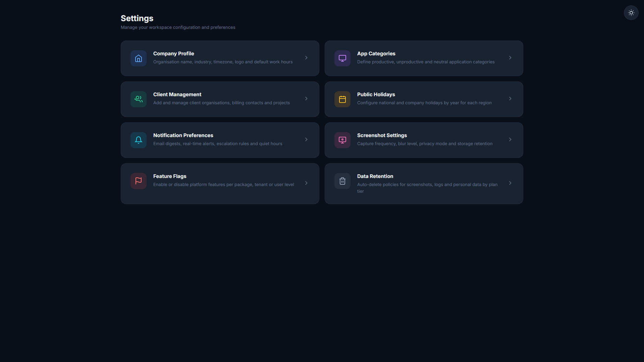The width and height of the screenshot is (644, 362).
Task: Click the Data Retention trash icon
Action: (342, 181)
